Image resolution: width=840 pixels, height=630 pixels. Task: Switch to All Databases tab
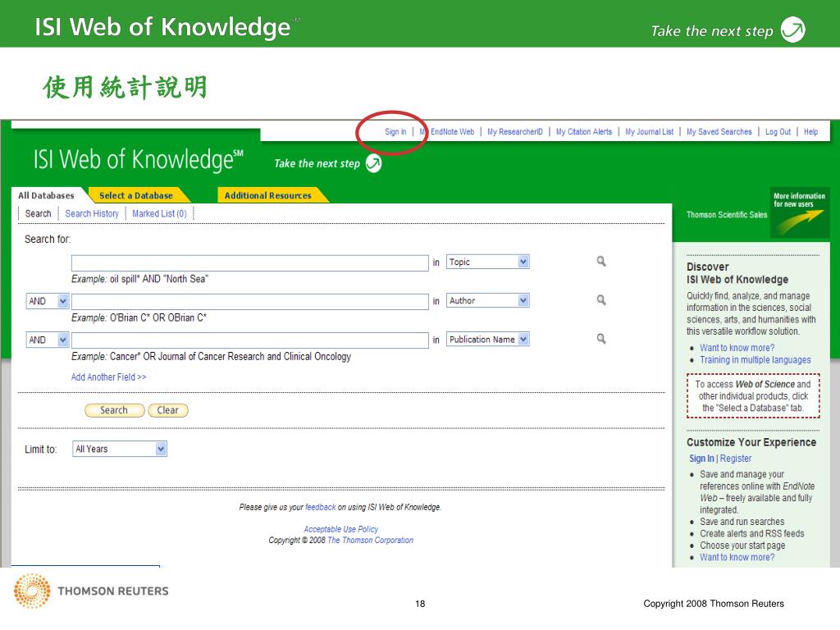[x=47, y=195]
